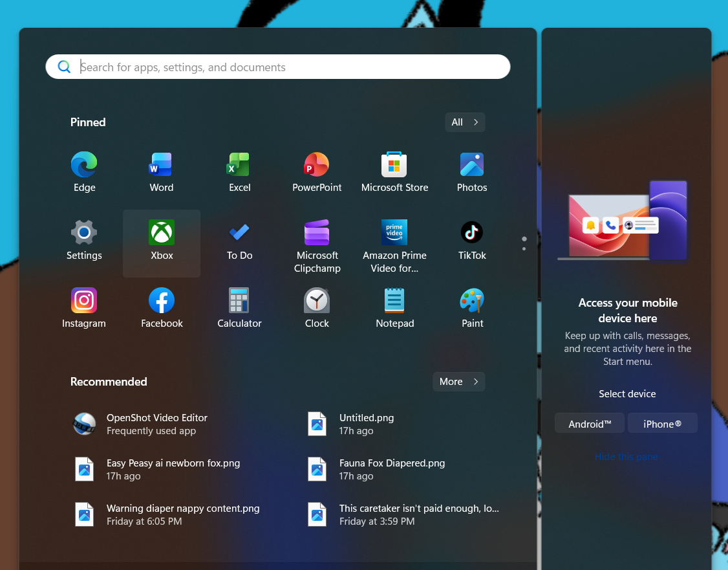Viewport: 728px width, 570px height.
Task: Go to next pinned apps page dot
Action: click(524, 248)
